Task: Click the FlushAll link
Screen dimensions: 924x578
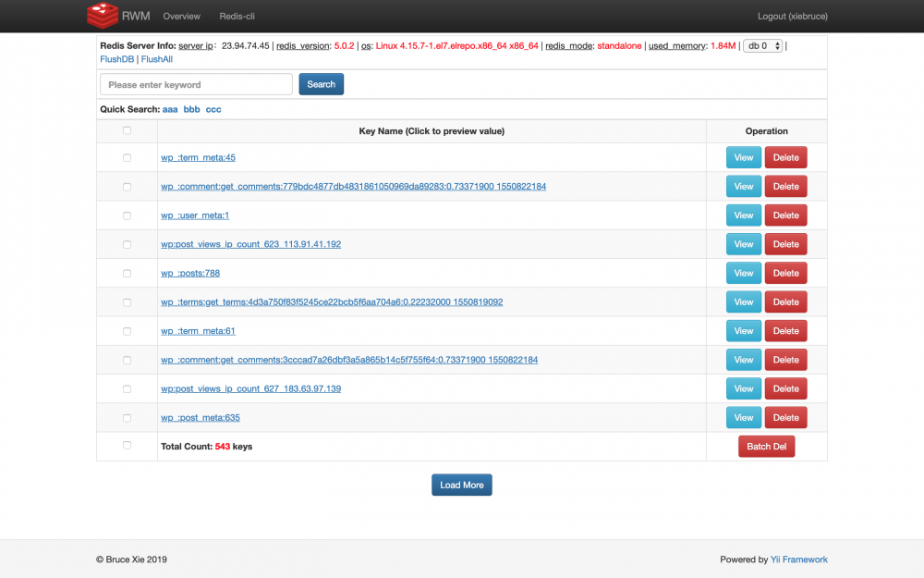Action: pyautogui.click(x=157, y=59)
